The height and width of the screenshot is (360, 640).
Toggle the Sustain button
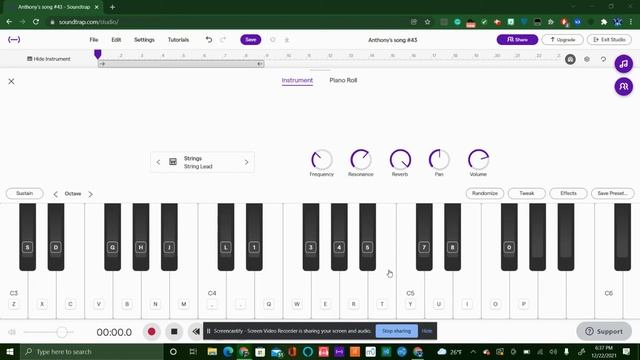pyautogui.click(x=24, y=193)
